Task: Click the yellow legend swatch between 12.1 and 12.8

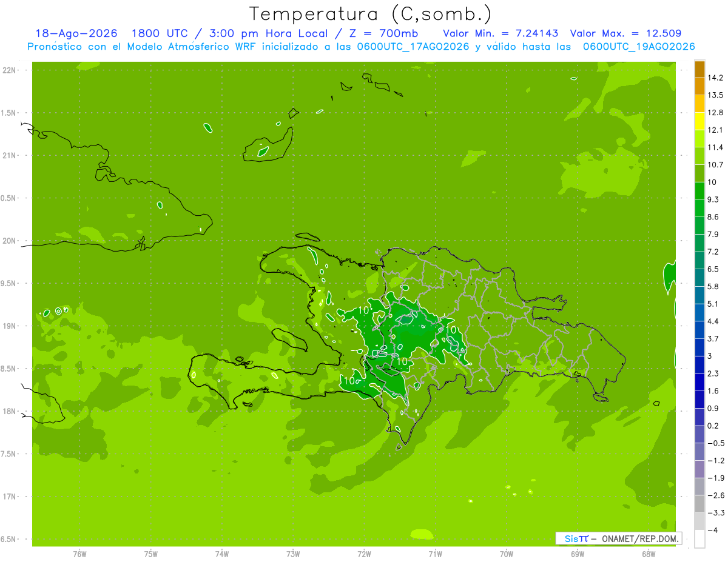Action: click(699, 121)
